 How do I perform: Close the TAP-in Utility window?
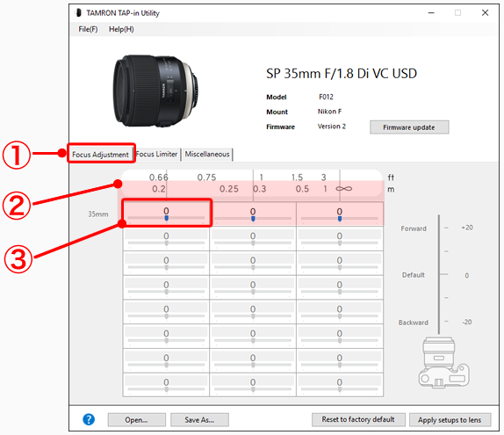point(485,13)
